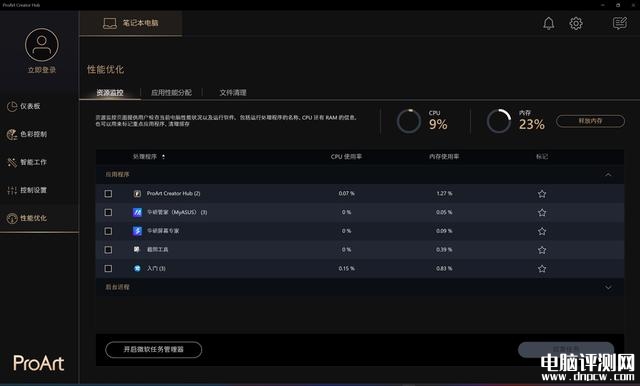This screenshot has width=640, height=386.
Task: Star the ProArt Creator Hub process
Action: pos(542,194)
